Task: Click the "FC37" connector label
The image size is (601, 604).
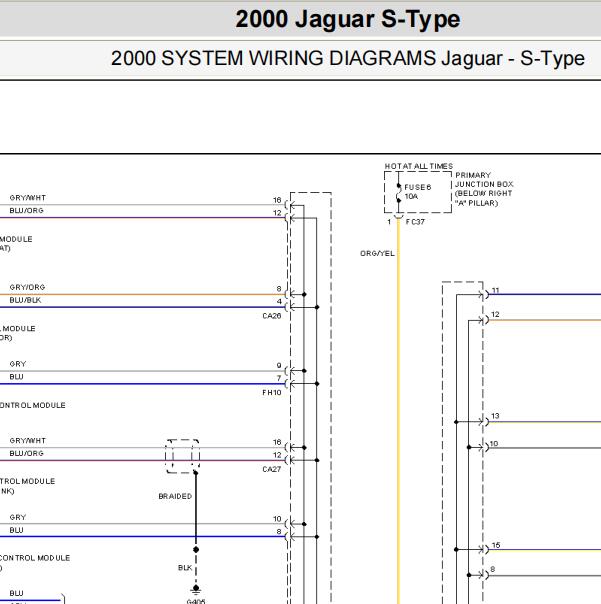Action: (415, 222)
